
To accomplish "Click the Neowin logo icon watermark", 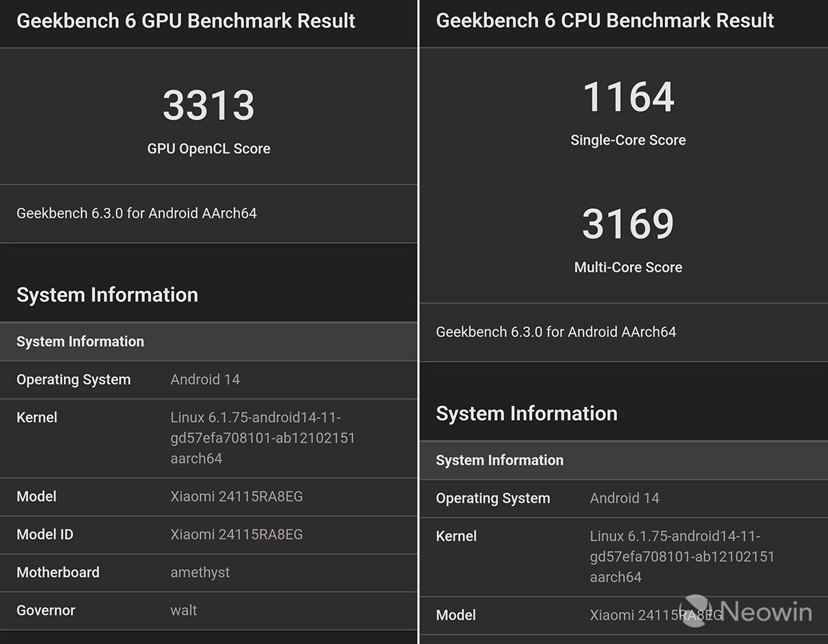I will click(696, 611).
